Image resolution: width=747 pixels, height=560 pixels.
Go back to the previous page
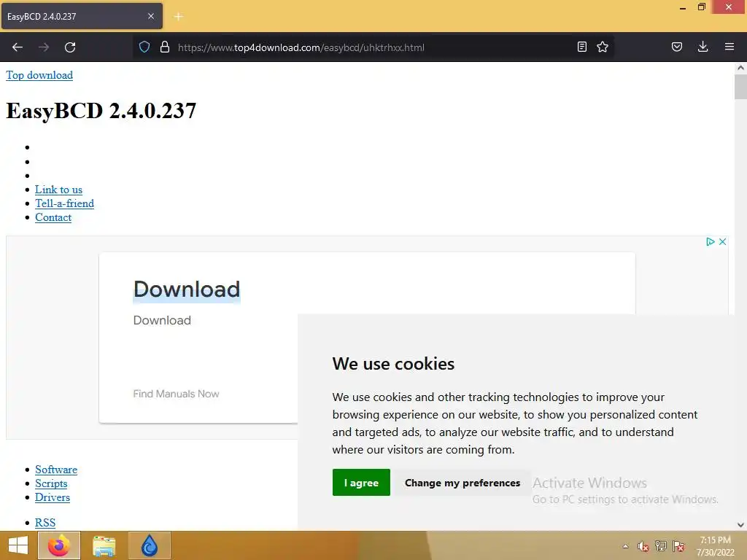pos(18,47)
